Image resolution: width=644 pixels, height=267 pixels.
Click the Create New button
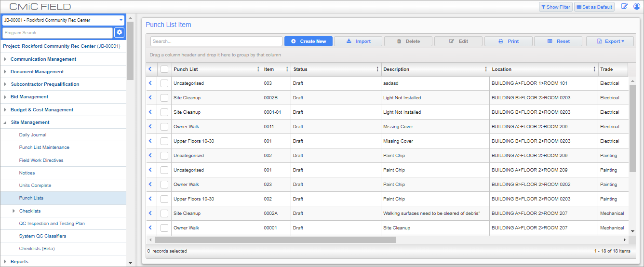(308, 41)
